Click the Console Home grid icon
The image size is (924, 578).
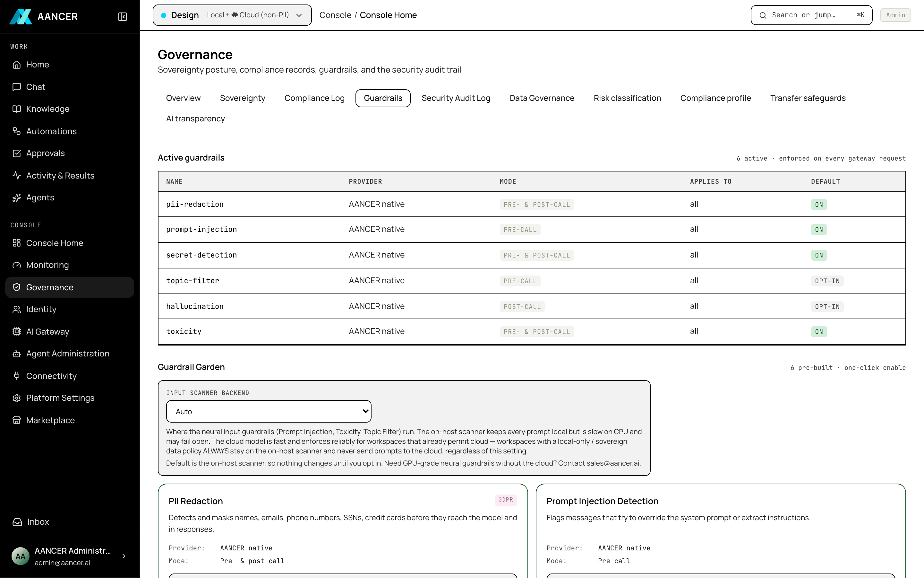(x=16, y=243)
